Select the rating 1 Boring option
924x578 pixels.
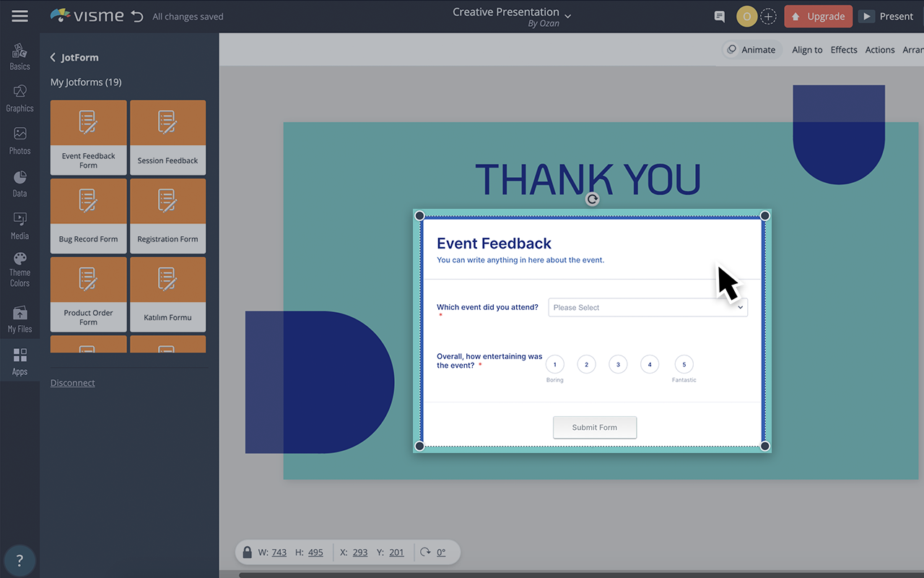click(x=554, y=364)
